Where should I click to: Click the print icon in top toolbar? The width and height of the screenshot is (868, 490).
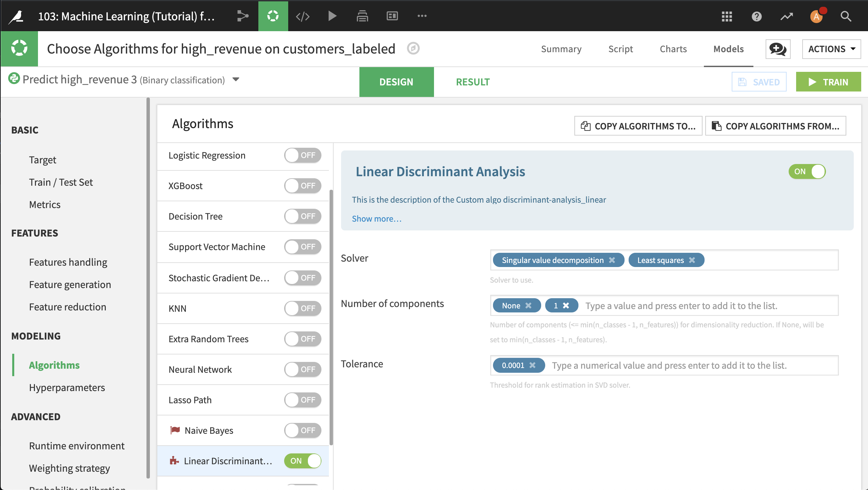[x=362, y=16]
